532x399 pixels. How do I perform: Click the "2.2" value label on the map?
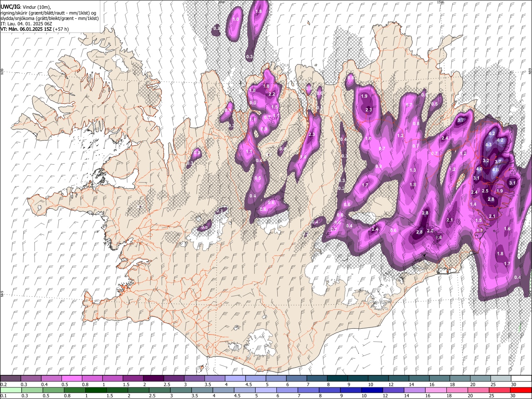pos(272,94)
